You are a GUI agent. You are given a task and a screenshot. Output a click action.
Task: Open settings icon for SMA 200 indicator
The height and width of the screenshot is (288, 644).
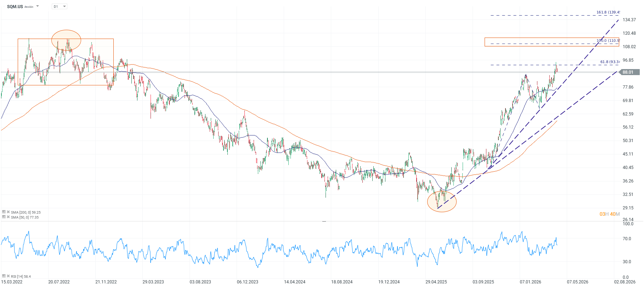point(4,212)
